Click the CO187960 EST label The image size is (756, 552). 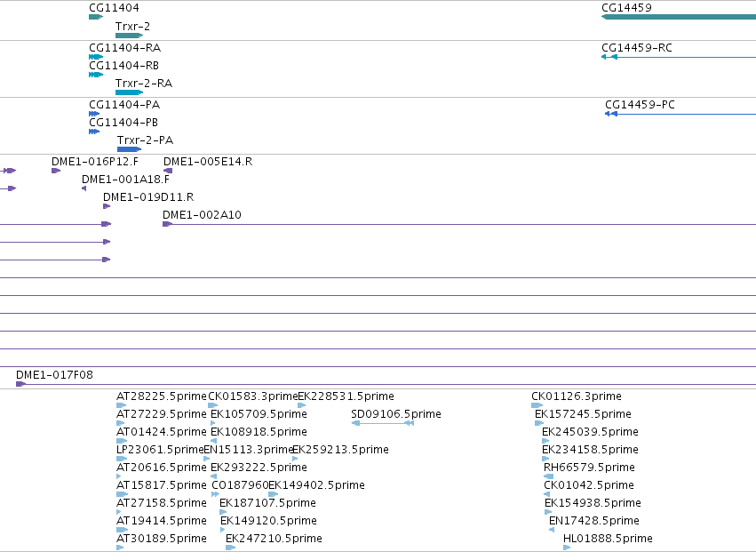(x=240, y=486)
